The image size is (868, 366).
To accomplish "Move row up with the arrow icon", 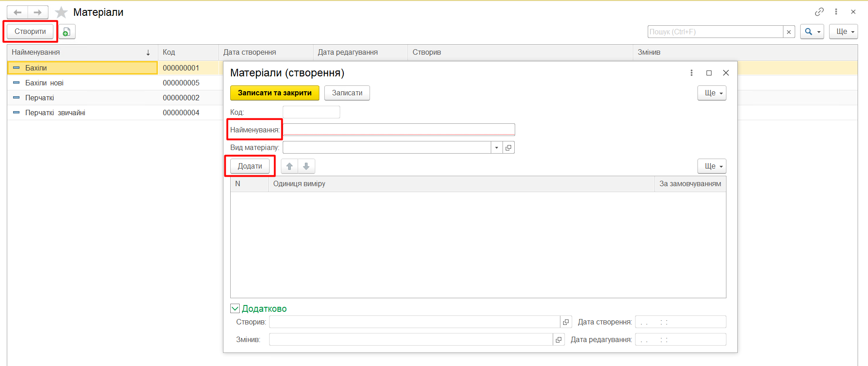I will [289, 166].
